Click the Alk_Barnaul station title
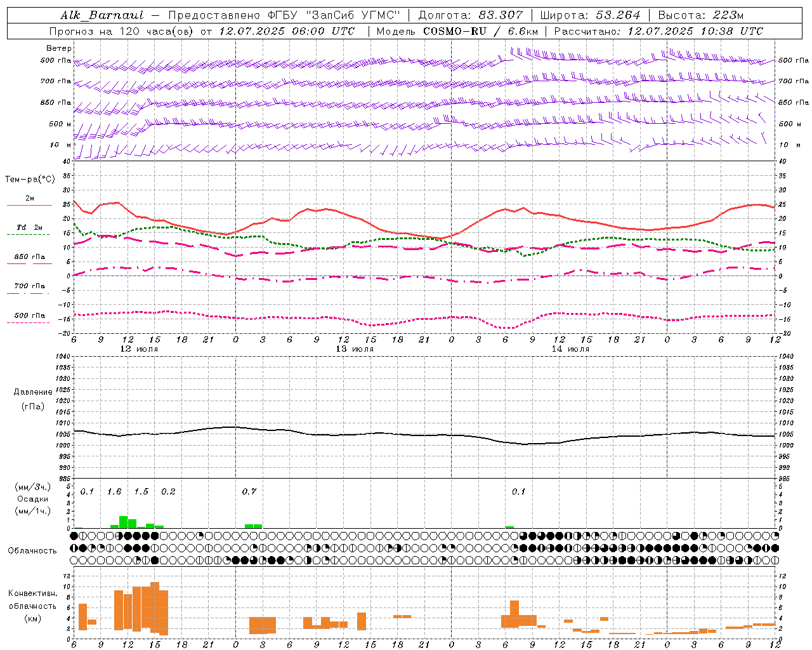Screen dimensions: 812x650 pyautogui.click(x=101, y=15)
